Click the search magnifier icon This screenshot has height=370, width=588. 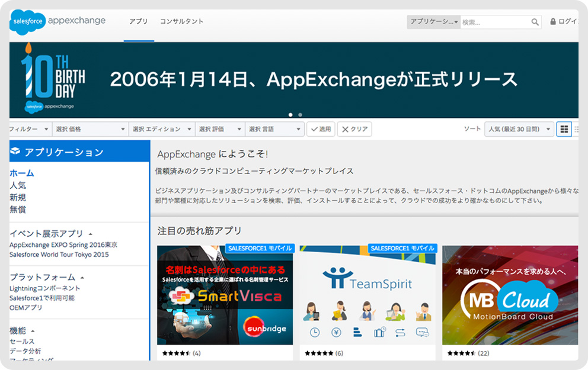[x=535, y=22]
